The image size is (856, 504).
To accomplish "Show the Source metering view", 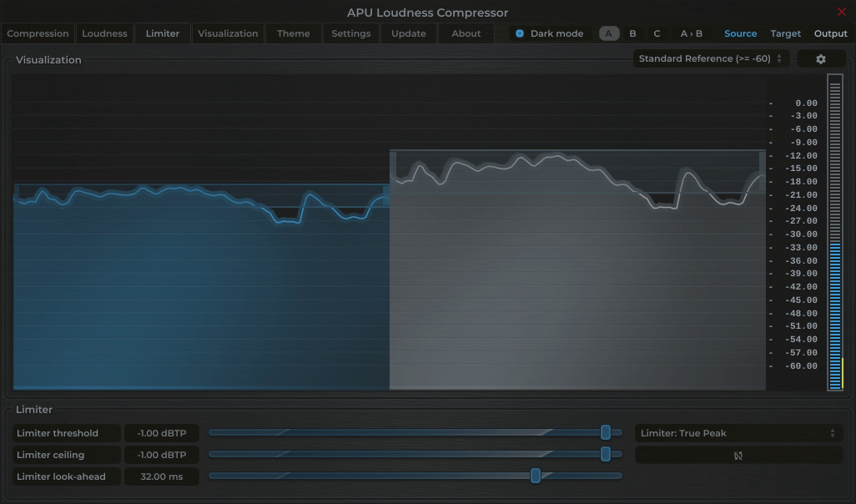I will tap(740, 33).
